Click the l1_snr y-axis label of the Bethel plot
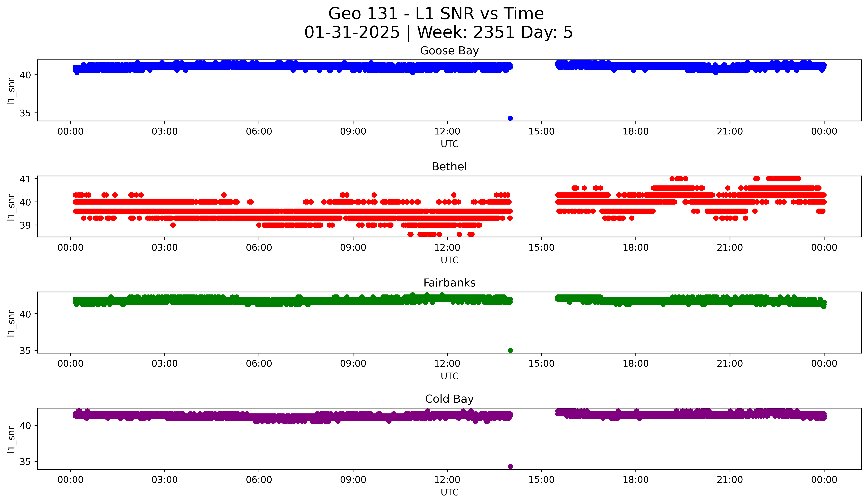The image size is (868, 504). (11, 207)
